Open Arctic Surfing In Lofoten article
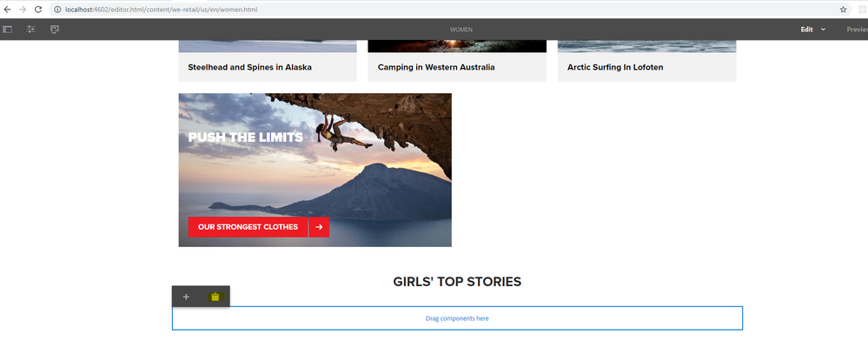The image size is (868, 361). [615, 67]
